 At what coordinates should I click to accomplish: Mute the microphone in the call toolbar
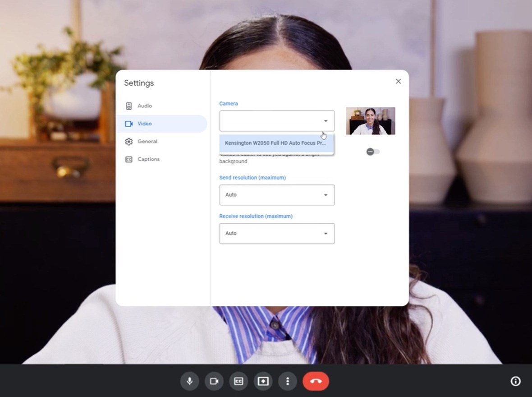point(189,381)
